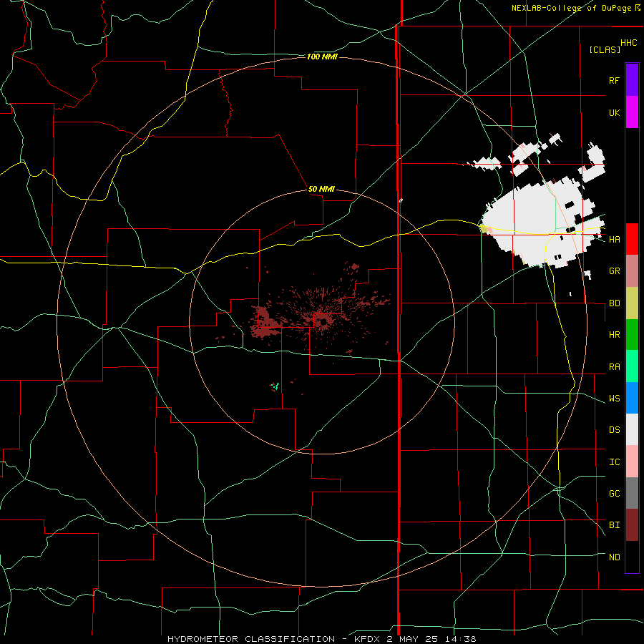The width and height of the screenshot is (644, 644).
Task: Click the IC legend label
Action: click(614, 462)
